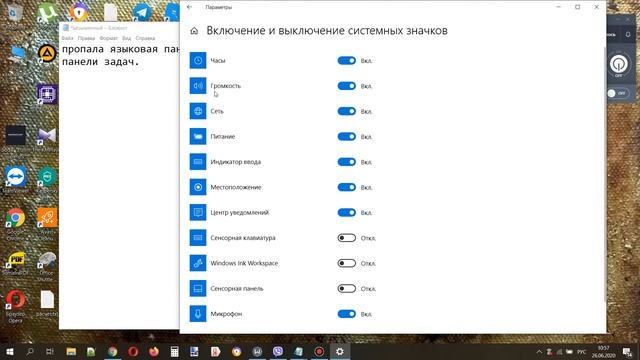
Task: Click the keyboard icon beside Индикатор ввода
Action: click(x=198, y=162)
